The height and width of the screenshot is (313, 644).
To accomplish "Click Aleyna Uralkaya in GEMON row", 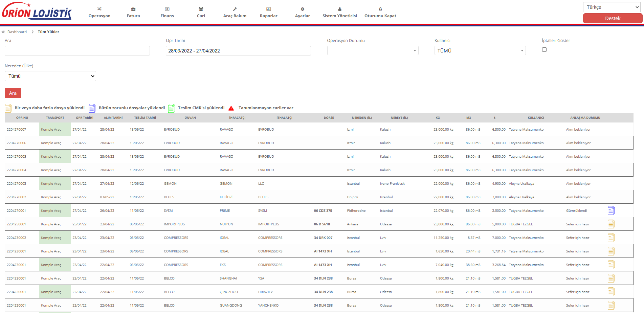I will (521, 184).
